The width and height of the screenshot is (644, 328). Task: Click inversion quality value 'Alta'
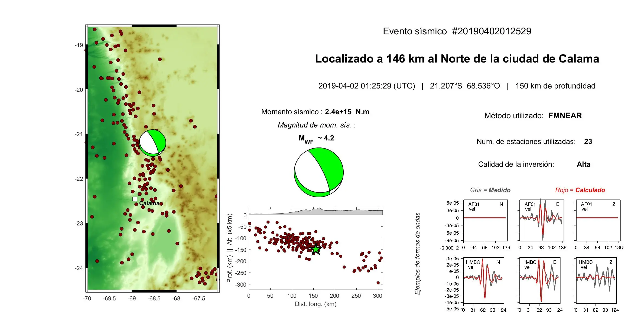583,164
